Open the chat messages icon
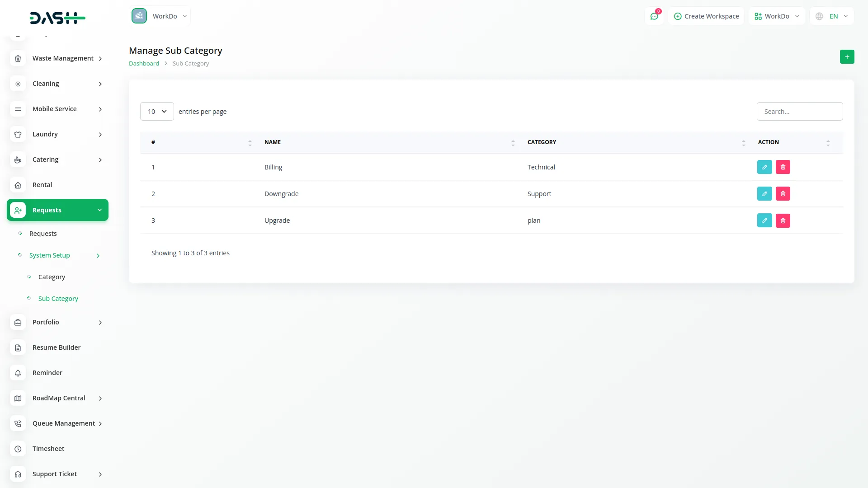The height and width of the screenshot is (488, 868). pyautogui.click(x=654, y=16)
